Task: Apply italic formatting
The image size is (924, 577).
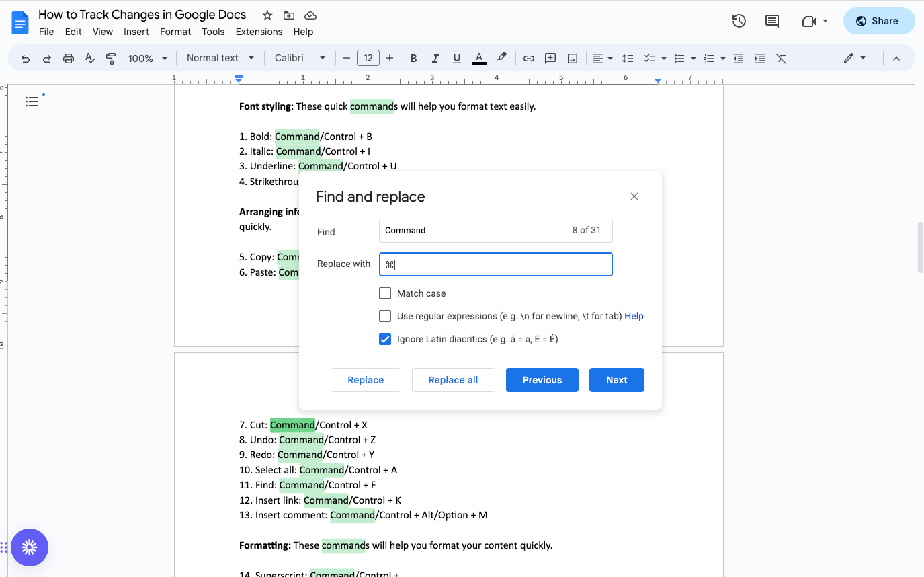Action: click(x=435, y=59)
